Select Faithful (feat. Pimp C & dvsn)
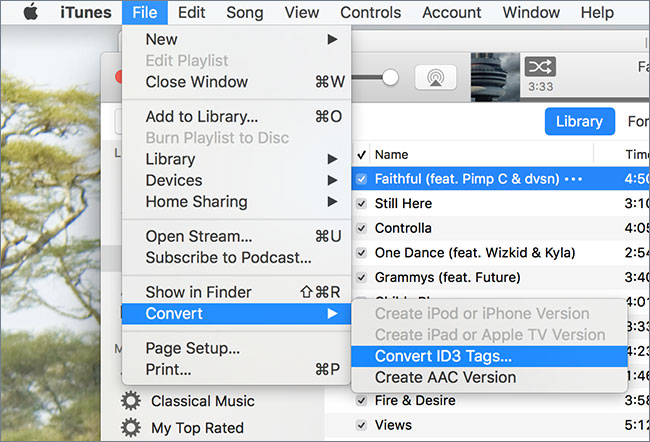 [467, 179]
